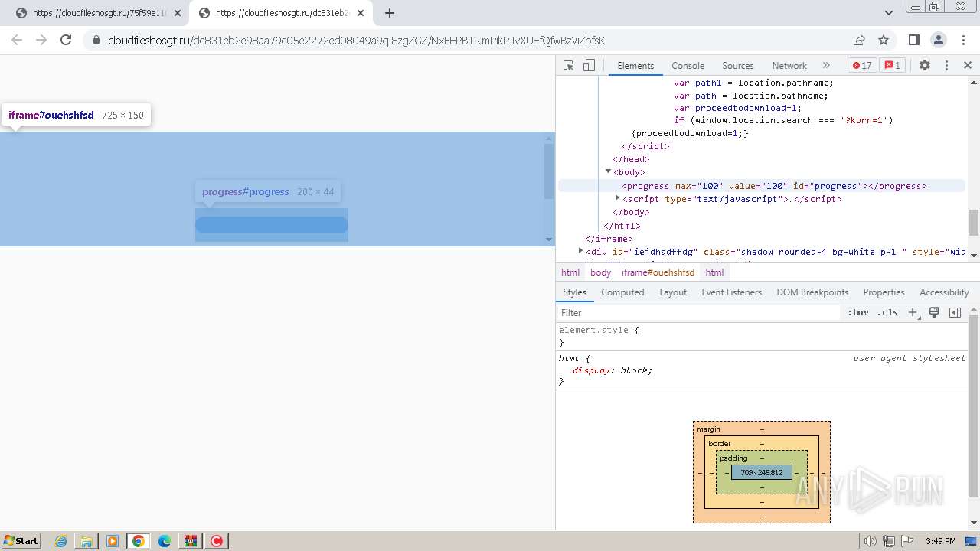Open the DevTools three-dot menu
The height and width of the screenshot is (551, 980).
(946, 65)
